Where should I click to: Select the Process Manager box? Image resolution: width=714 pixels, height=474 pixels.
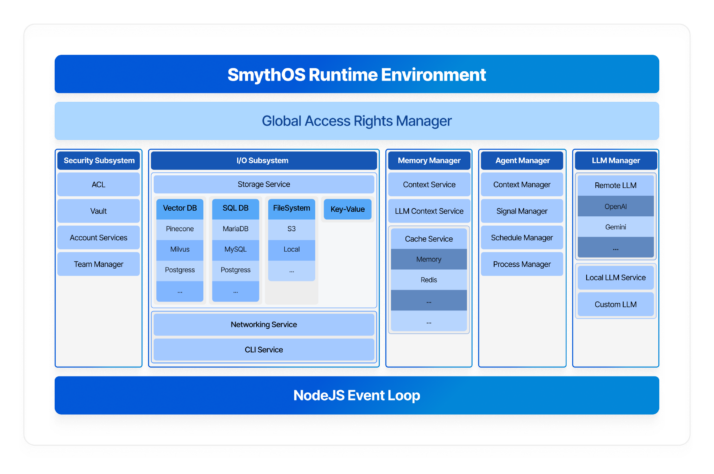522,264
